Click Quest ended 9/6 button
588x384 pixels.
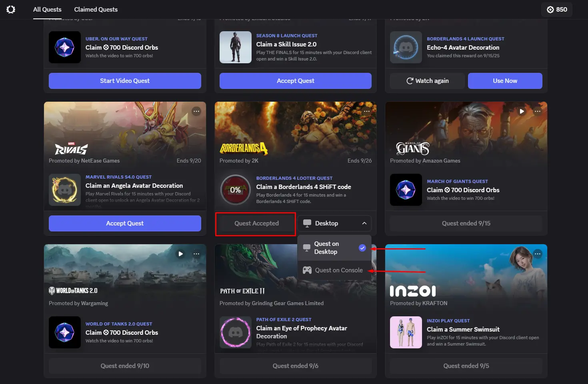296,366
